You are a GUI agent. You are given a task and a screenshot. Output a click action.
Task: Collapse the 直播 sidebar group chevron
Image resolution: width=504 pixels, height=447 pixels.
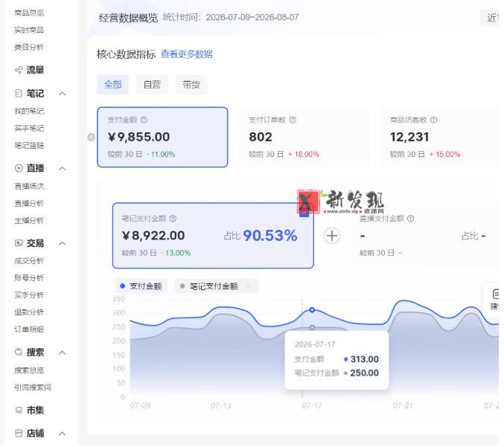click(x=63, y=169)
